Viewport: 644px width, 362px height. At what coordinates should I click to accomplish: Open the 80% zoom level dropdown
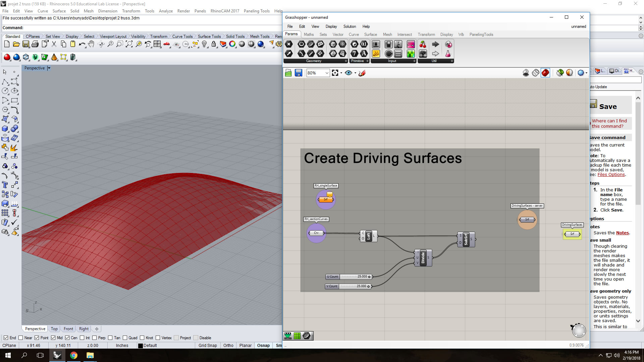click(327, 73)
